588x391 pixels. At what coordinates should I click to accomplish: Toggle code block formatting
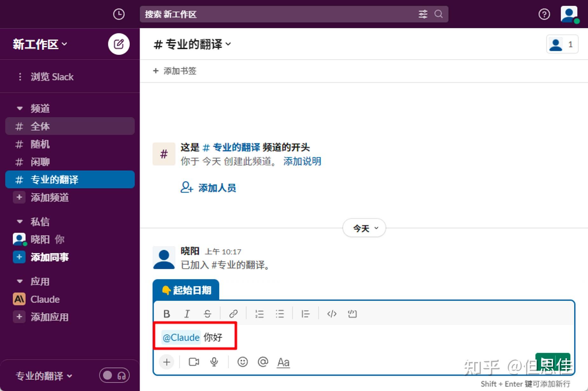352,314
